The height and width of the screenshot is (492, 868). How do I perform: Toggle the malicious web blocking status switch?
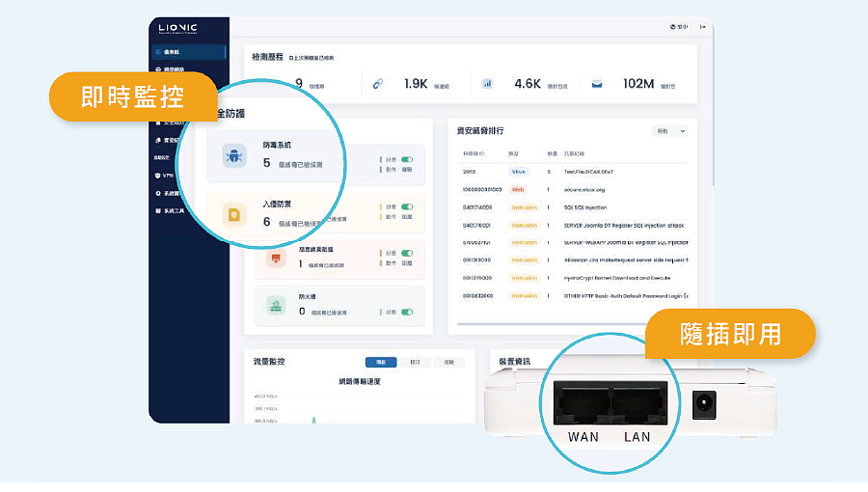pos(407,253)
